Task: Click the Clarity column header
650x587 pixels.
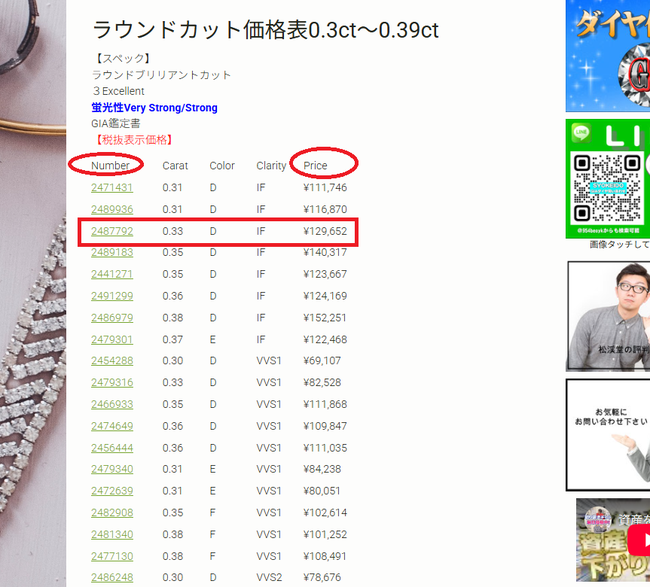Action: [271, 165]
